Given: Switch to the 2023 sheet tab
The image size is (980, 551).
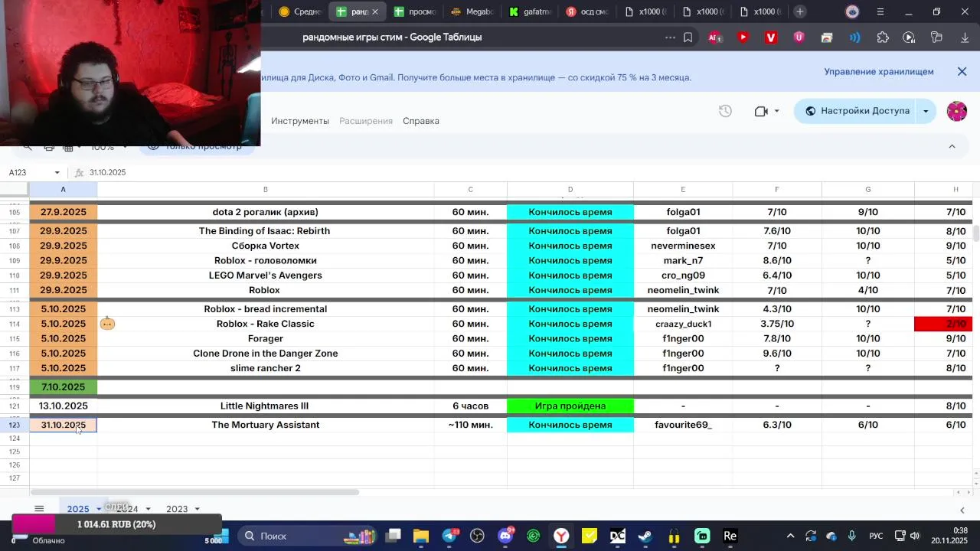Looking at the screenshot, I should pyautogui.click(x=177, y=509).
